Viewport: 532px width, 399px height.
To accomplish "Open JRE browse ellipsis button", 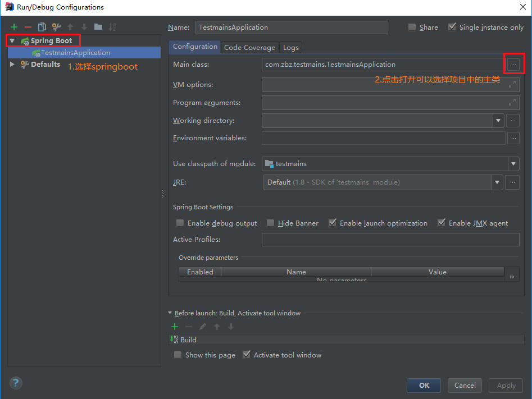I will (512, 182).
